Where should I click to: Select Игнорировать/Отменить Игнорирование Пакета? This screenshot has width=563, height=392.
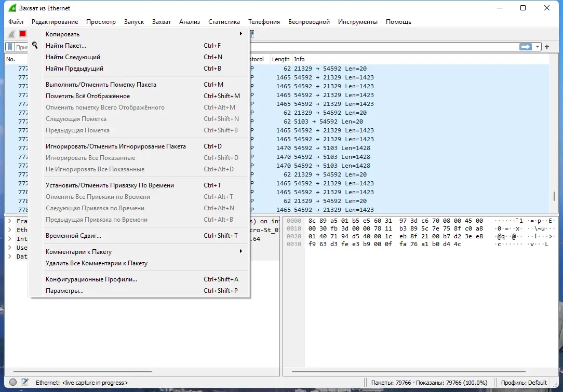pyautogui.click(x=139, y=146)
